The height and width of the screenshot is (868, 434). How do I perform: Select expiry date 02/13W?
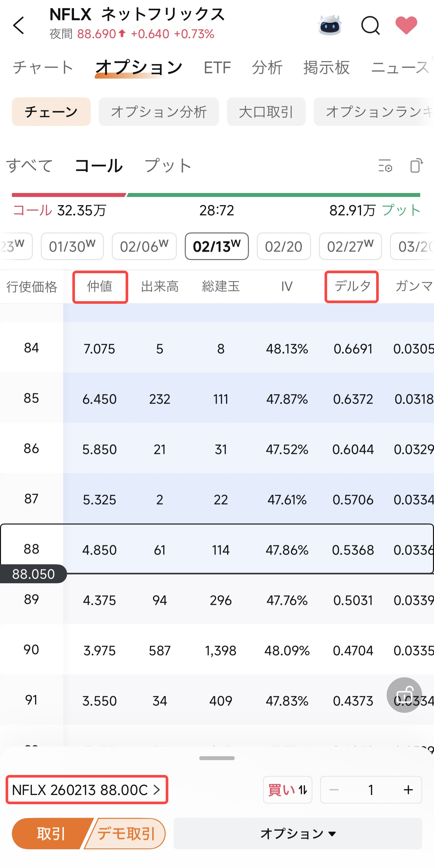[217, 246]
